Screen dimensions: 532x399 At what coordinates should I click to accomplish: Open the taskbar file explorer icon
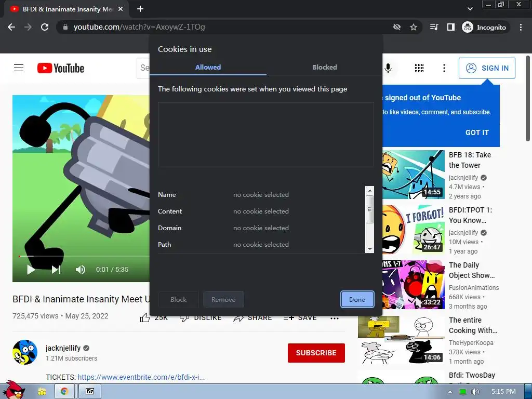[42, 392]
